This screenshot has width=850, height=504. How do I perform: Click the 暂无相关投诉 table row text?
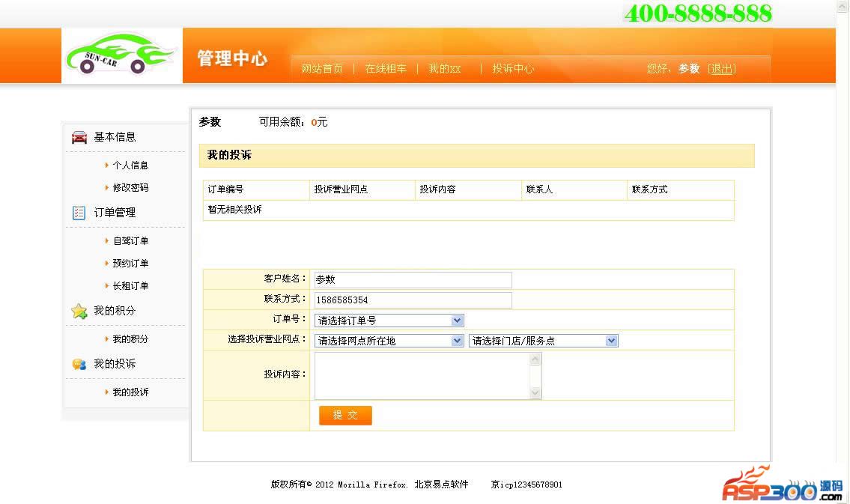(234, 210)
